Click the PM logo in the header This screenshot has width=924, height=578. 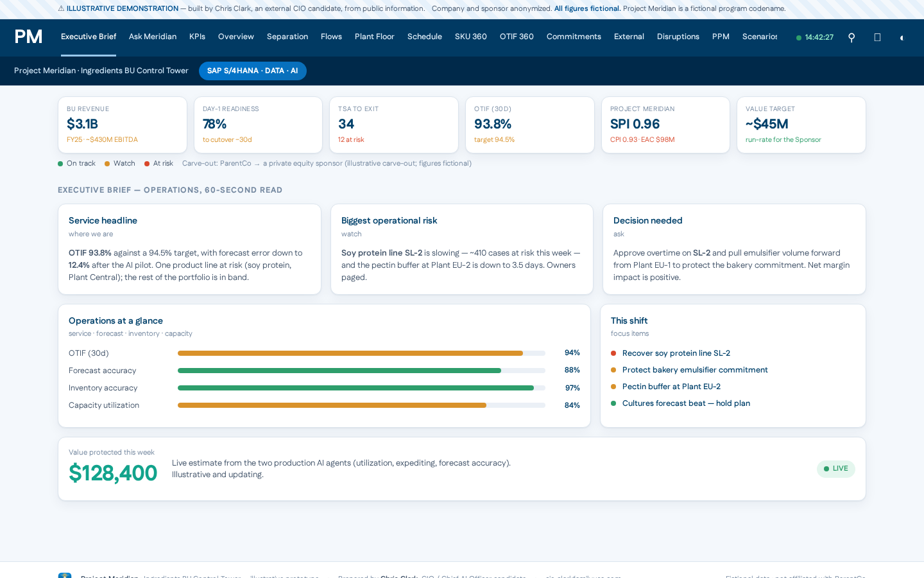click(x=28, y=37)
